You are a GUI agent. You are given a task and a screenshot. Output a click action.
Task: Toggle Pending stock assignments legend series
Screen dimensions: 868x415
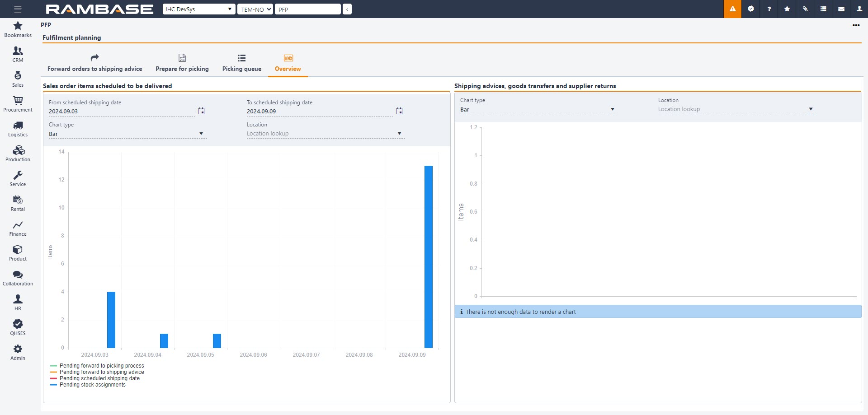92,385
